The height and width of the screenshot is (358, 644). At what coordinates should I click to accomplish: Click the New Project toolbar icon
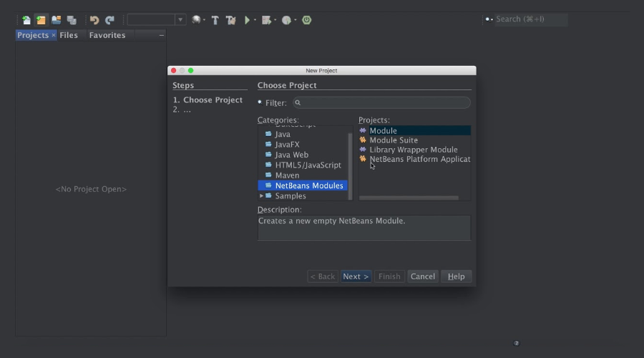coord(41,20)
